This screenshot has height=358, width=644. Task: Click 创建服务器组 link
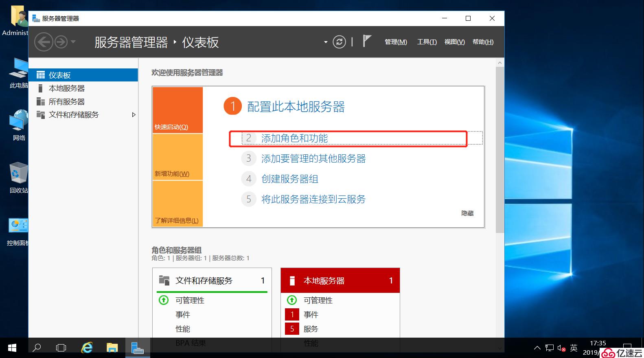coord(290,179)
